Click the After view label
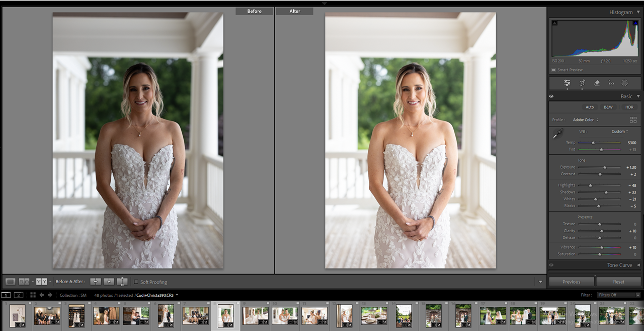This screenshot has width=644, height=331. tap(294, 11)
